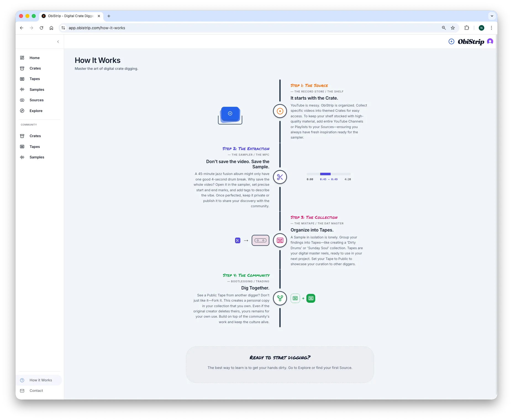Select Home in the sidebar
Image resolution: width=513 pixels, height=420 pixels.
tap(34, 58)
